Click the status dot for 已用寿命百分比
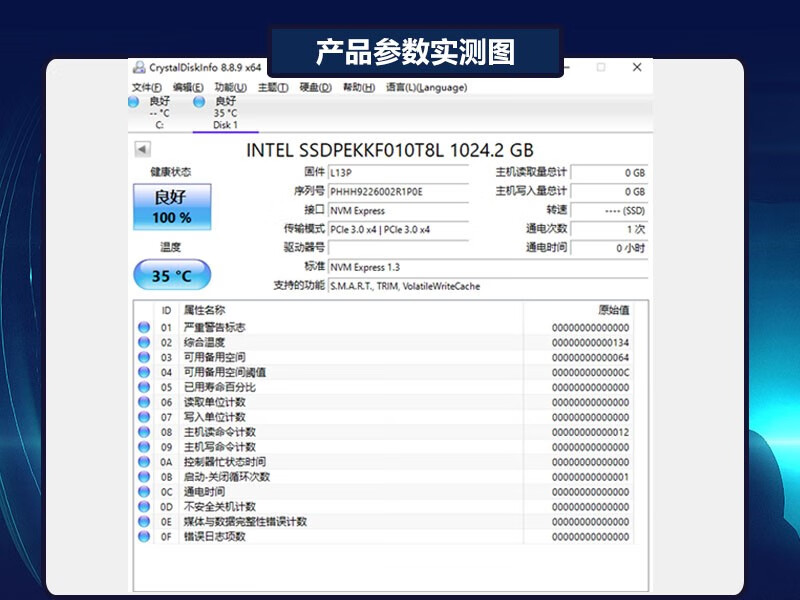This screenshot has width=800, height=600. tap(144, 387)
